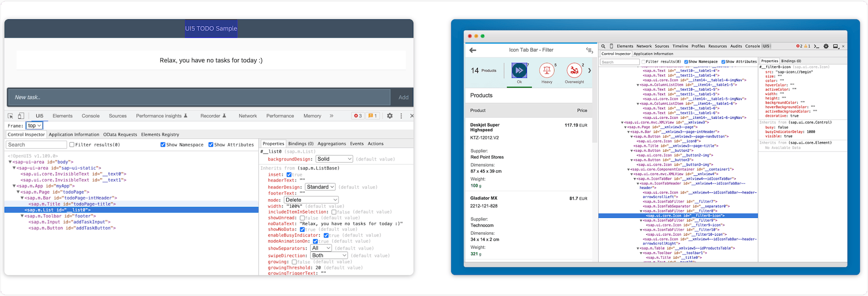This screenshot has height=296, width=868.
Task: Select the Overweight filter icon
Action: click(x=574, y=71)
